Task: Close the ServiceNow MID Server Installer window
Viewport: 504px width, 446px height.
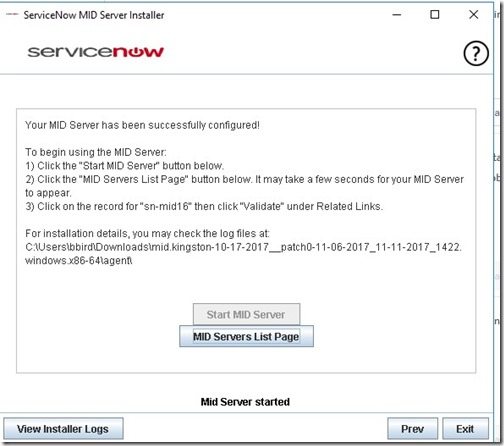Action: click(x=474, y=15)
